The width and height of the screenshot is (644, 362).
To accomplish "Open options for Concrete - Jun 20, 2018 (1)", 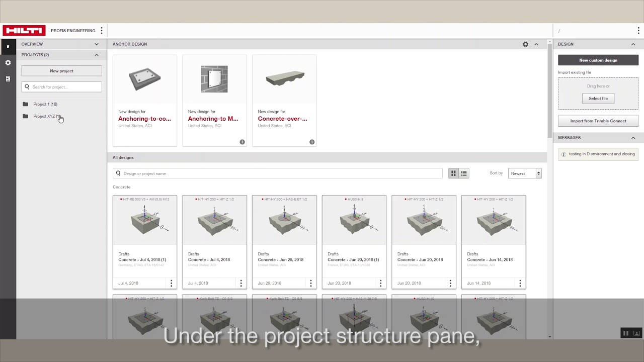I will point(380,284).
